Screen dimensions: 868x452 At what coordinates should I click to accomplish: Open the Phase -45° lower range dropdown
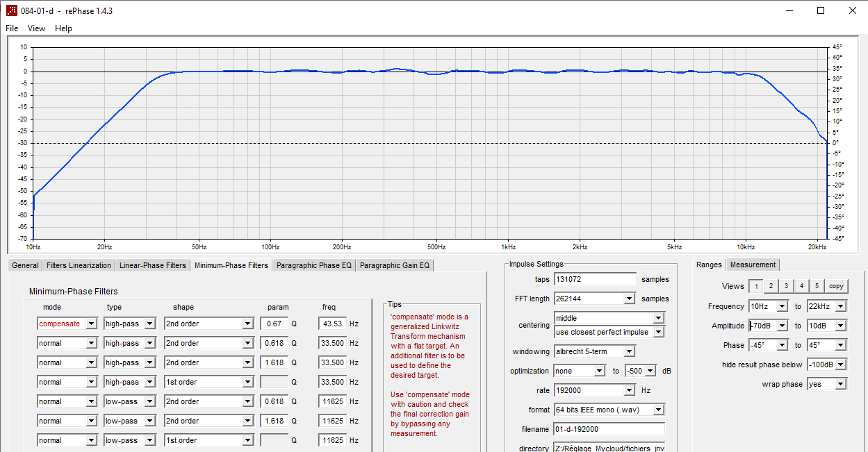[783, 345]
